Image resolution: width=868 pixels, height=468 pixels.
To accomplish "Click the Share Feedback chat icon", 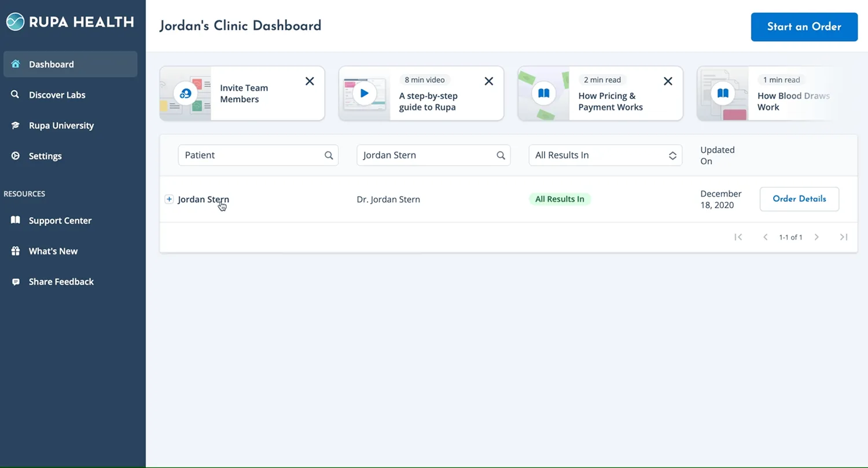I will tap(16, 282).
